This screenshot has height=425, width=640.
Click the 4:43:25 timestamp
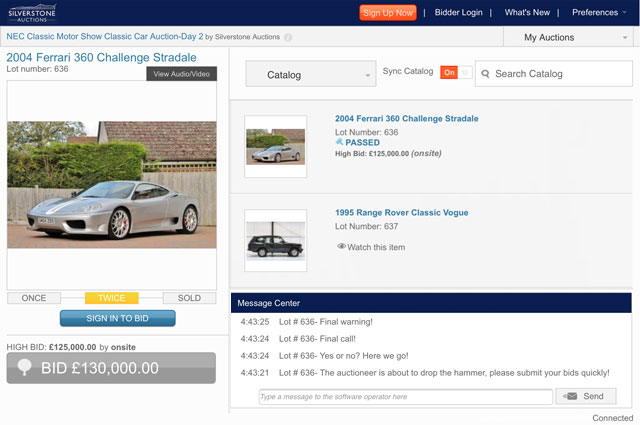[x=255, y=322]
